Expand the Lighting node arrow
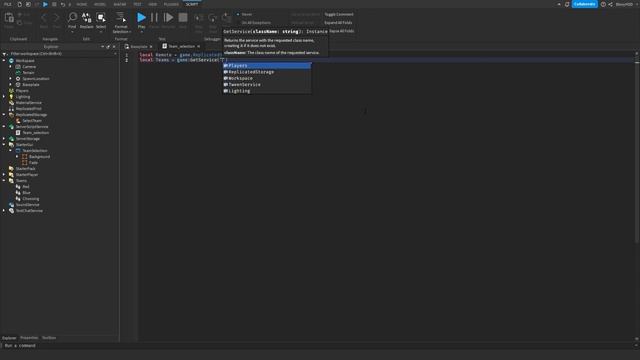Screen dimensions: 640x360 4,97
